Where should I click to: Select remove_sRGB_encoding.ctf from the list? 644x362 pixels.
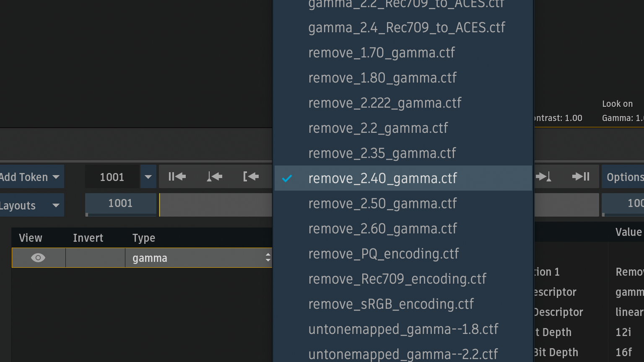point(391,304)
